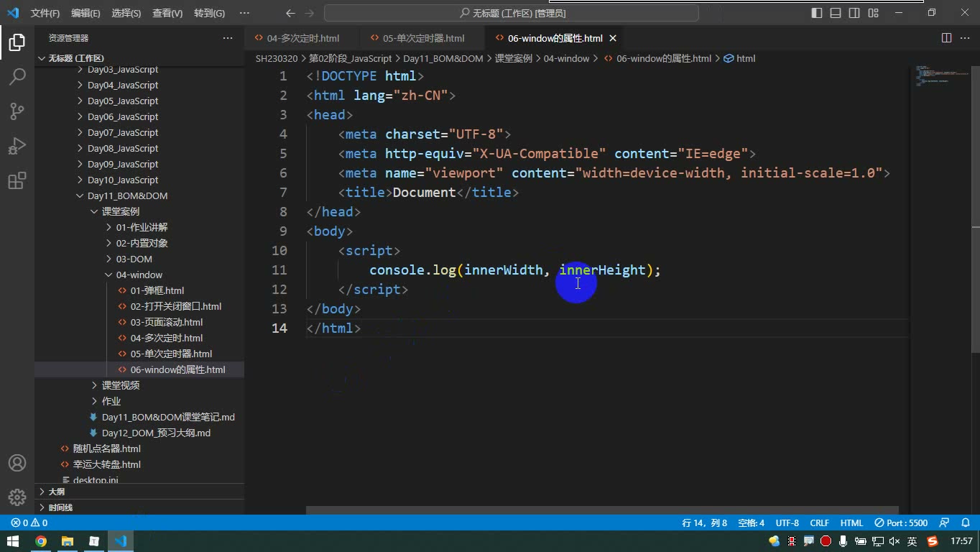Toggle the primary sidebar layout button
The image size is (980, 552).
tap(817, 13)
